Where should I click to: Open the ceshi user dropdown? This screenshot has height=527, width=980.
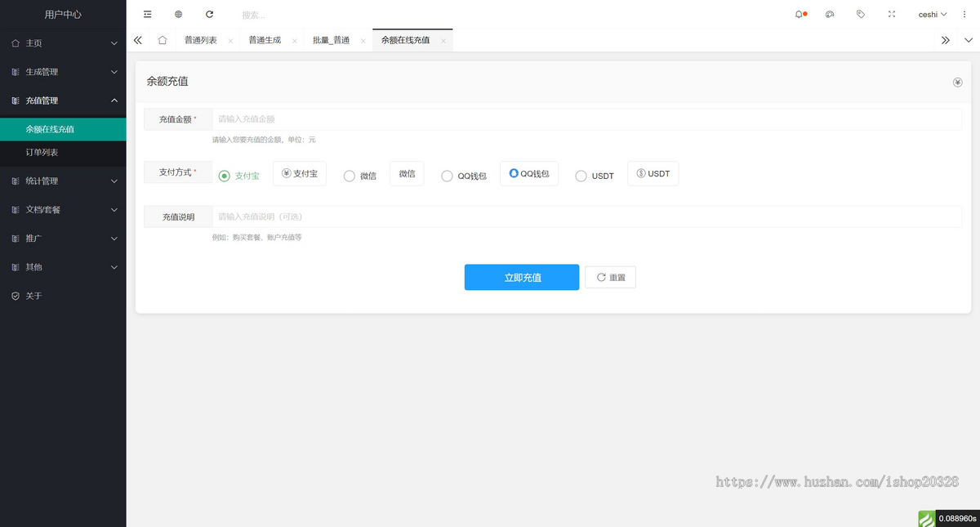tap(933, 14)
